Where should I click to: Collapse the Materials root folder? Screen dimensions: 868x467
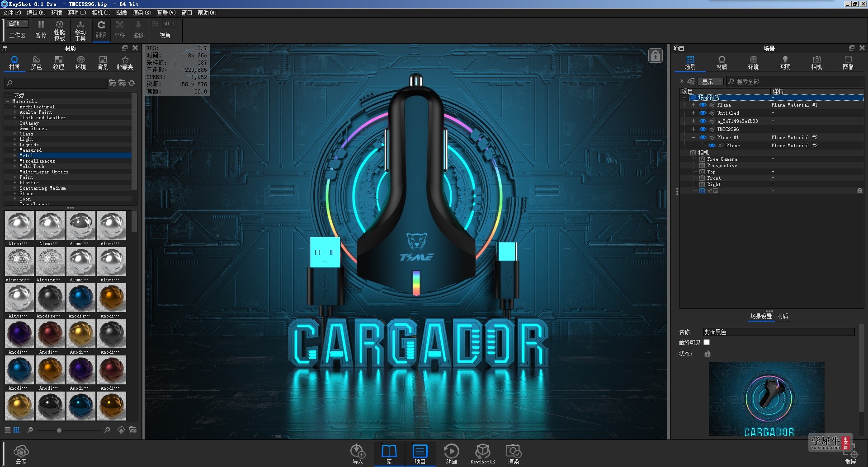click(x=8, y=101)
